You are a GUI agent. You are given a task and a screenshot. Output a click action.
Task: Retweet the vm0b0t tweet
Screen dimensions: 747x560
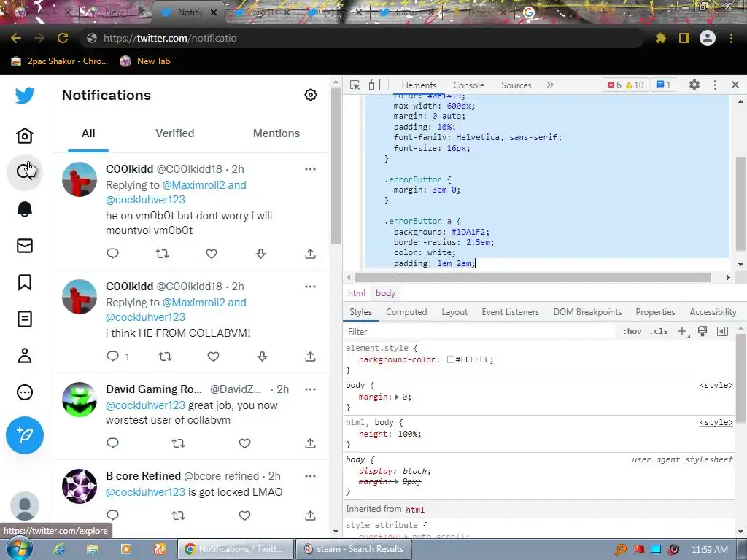(163, 254)
